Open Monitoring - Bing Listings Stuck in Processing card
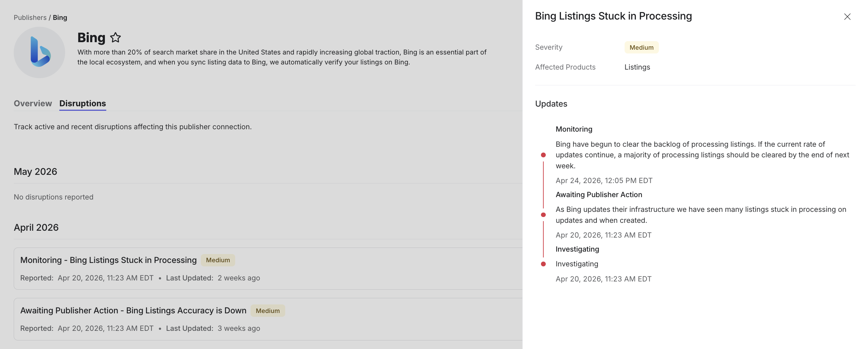The height and width of the screenshot is (349, 868). click(268, 268)
